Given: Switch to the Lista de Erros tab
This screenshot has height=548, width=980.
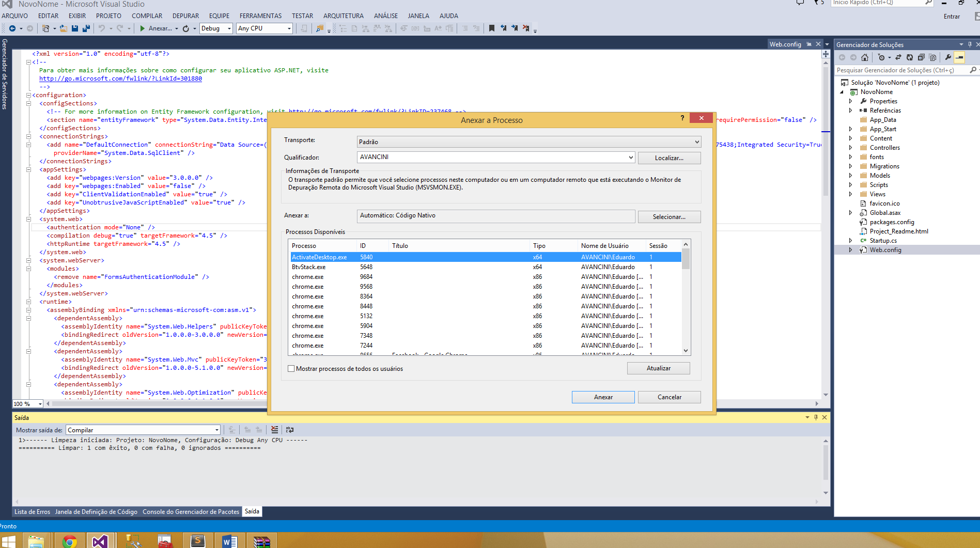Looking at the screenshot, I should 32,512.
